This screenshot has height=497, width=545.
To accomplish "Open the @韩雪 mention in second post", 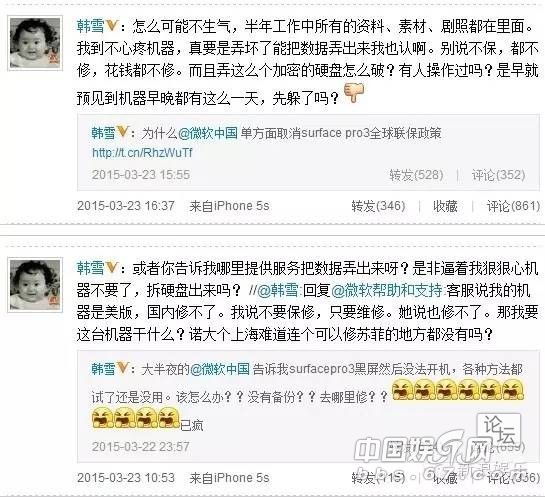I will [x=278, y=291].
